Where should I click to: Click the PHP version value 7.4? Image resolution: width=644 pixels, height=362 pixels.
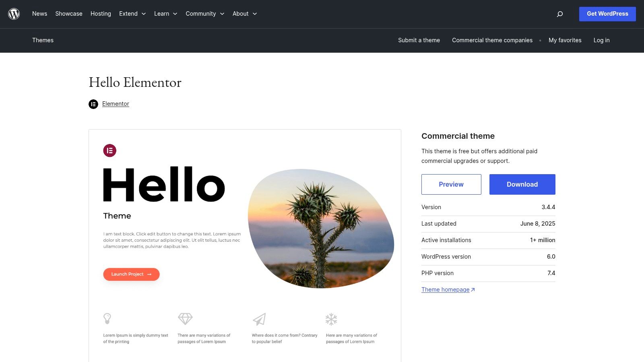point(551,273)
